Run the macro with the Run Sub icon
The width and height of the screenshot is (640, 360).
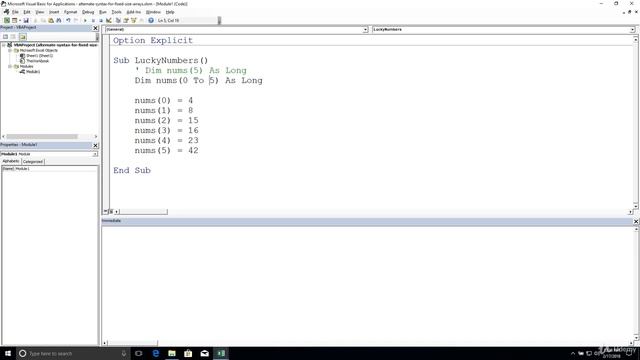[x=85, y=20]
